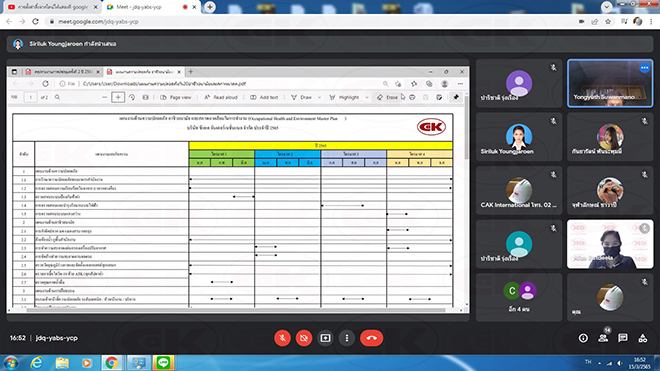Image resolution: width=660 pixels, height=371 pixels.
Task: Open a new Chrome tab
Action: pos(210,7)
